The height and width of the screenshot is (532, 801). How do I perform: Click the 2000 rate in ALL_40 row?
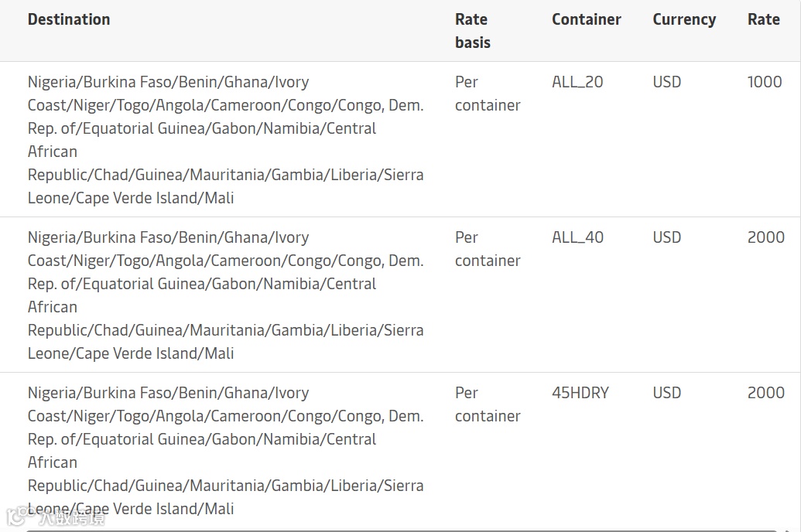pos(765,237)
